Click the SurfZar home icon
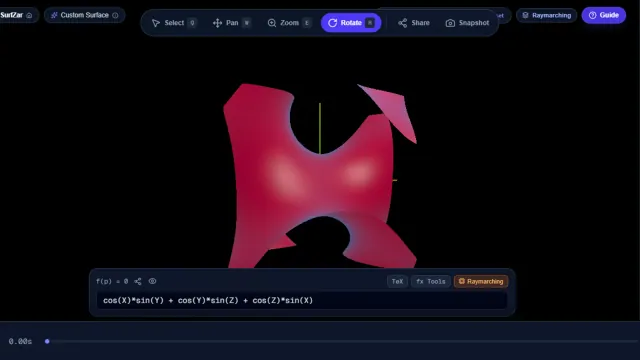 click(x=29, y=16)
